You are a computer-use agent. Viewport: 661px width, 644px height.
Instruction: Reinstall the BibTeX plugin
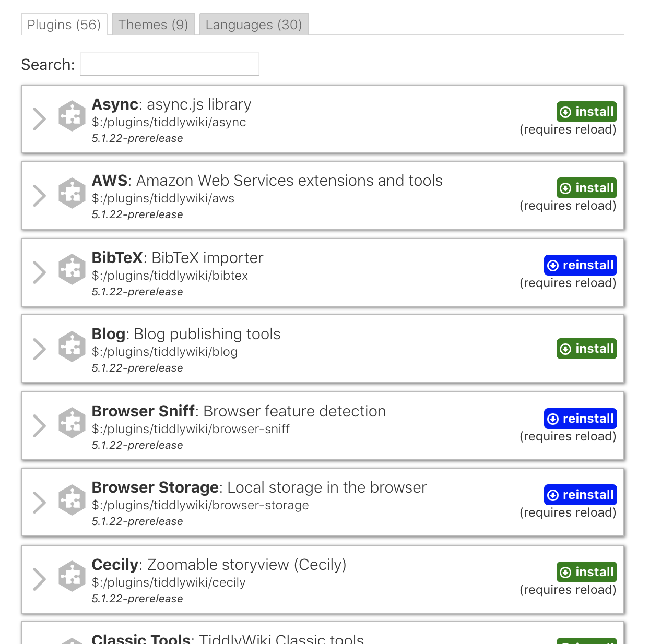click(x=581, y=265)
